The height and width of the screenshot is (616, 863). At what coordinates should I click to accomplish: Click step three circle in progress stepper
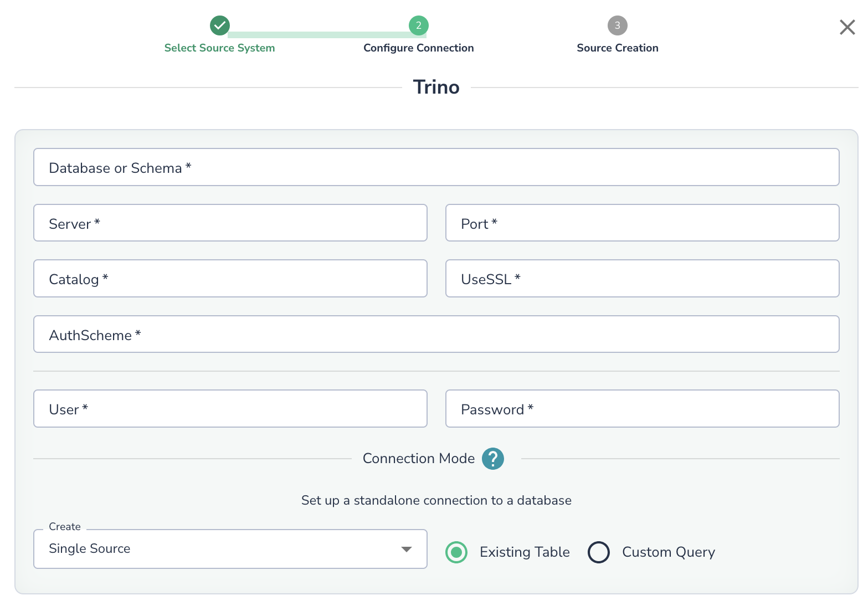(x=618, y=25)
